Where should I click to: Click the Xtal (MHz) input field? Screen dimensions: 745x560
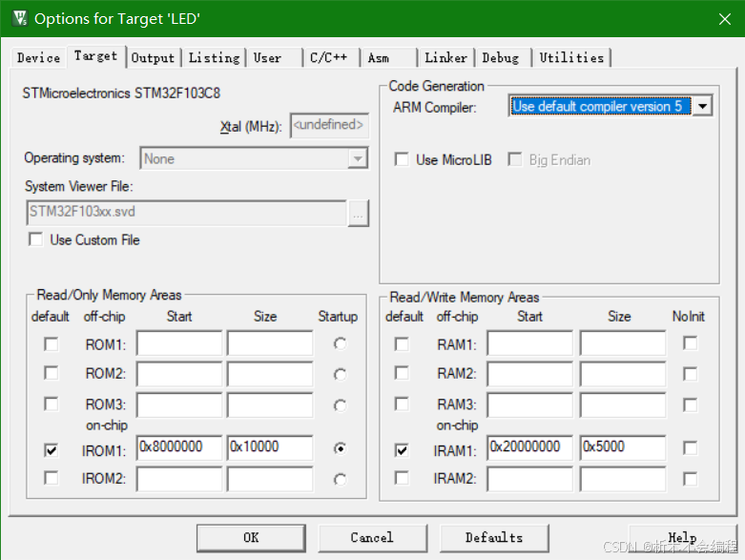(329, 125)
